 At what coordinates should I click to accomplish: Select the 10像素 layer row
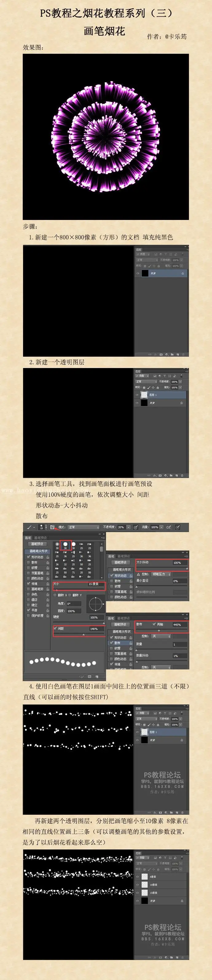pyautogui.click(x=161, y=885)
